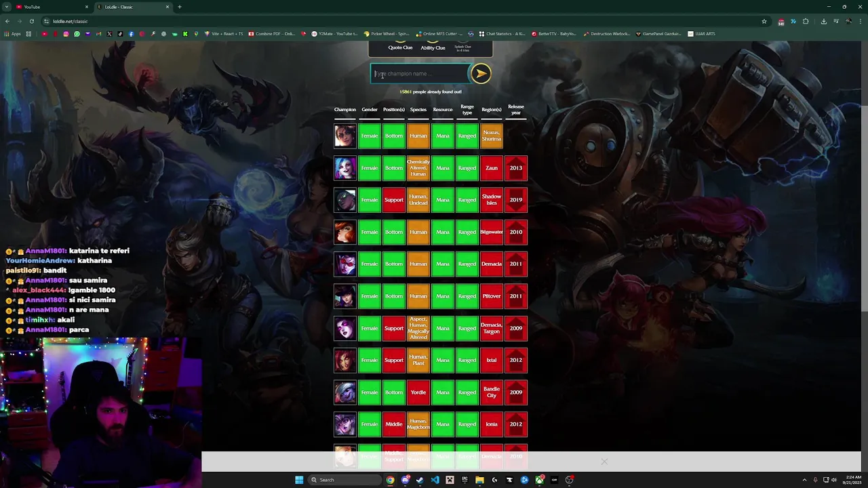Open the Windows Start menu
This screenshot has width=868, height=488.
[x=299, y=480]
